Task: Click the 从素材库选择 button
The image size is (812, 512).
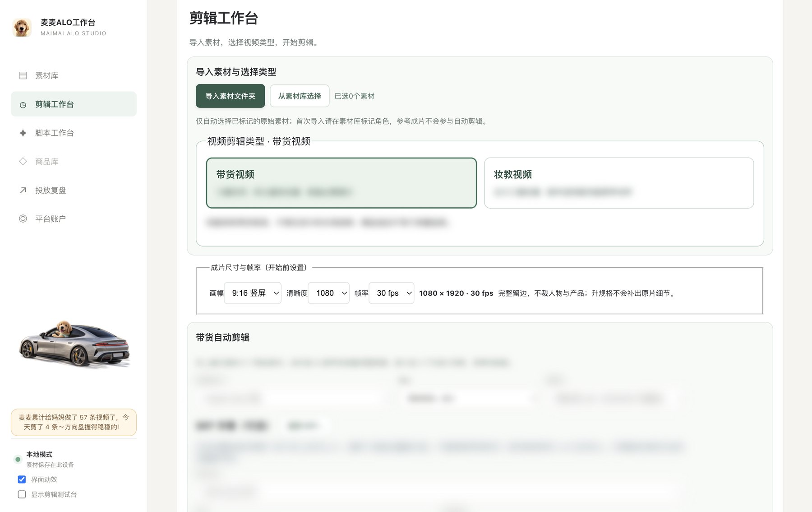Action: (300, 96)
